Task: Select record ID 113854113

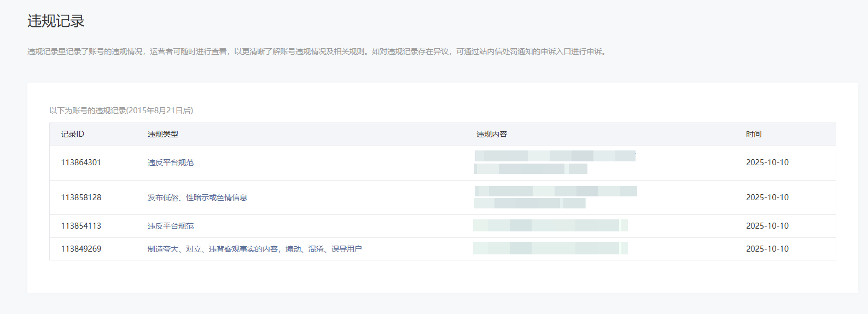Action: tap(81, 226)
